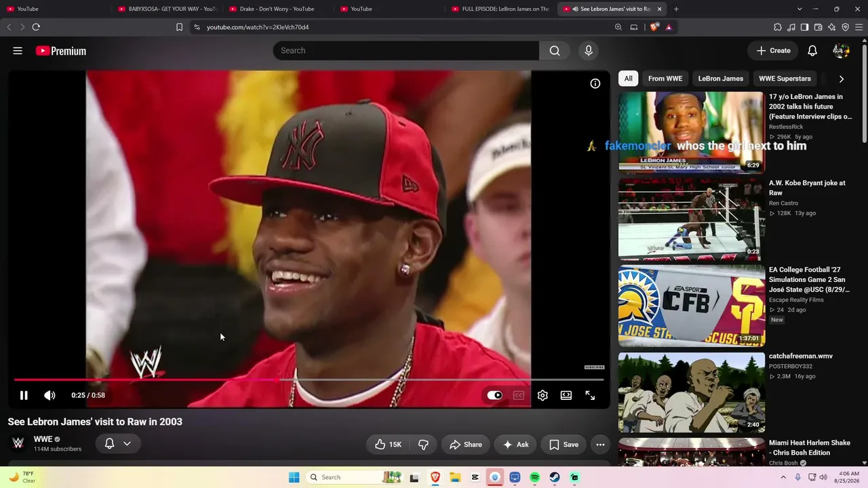Share this video
868x488 pixels.
tap(465, 445)
